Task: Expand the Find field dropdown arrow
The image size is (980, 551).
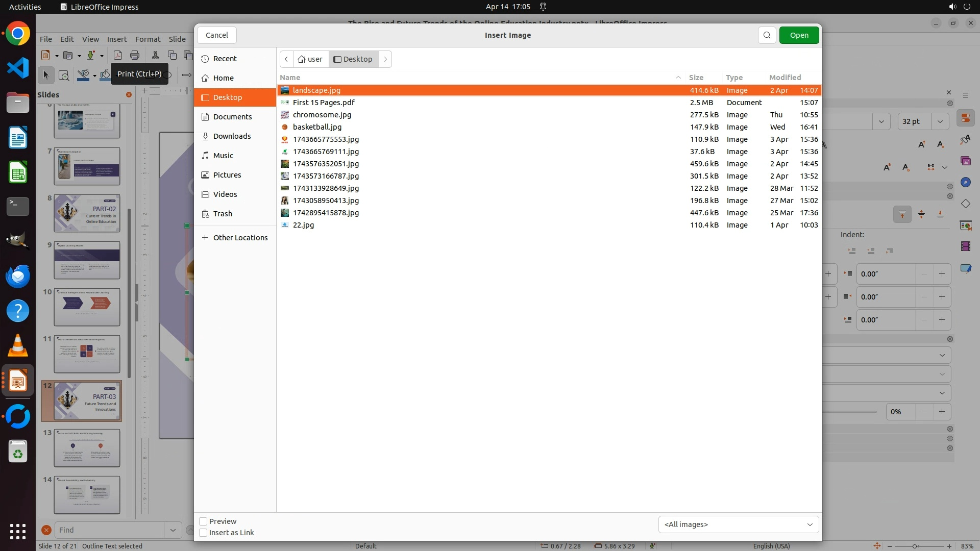Action: point(173,530)
